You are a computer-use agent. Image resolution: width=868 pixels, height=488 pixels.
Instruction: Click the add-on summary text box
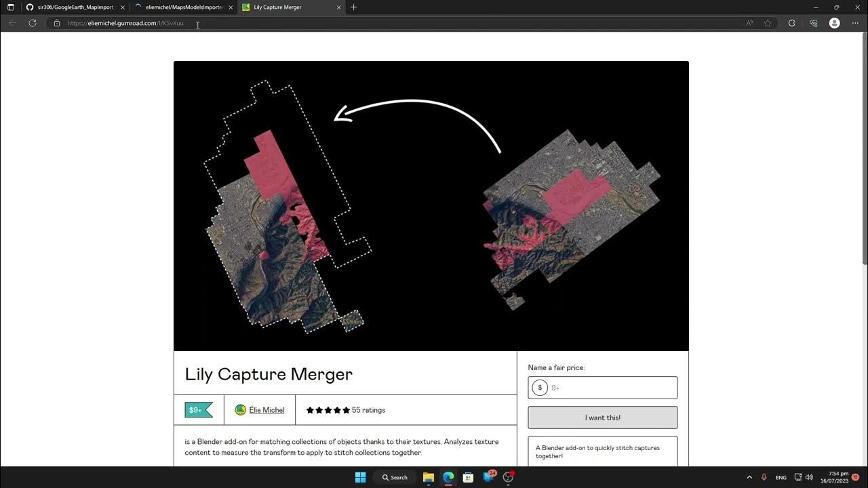(x=603, y=451)
